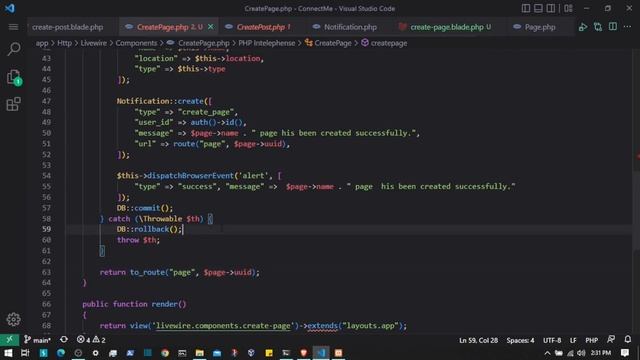Change indentation via Spaces: 4

[520, 340]
